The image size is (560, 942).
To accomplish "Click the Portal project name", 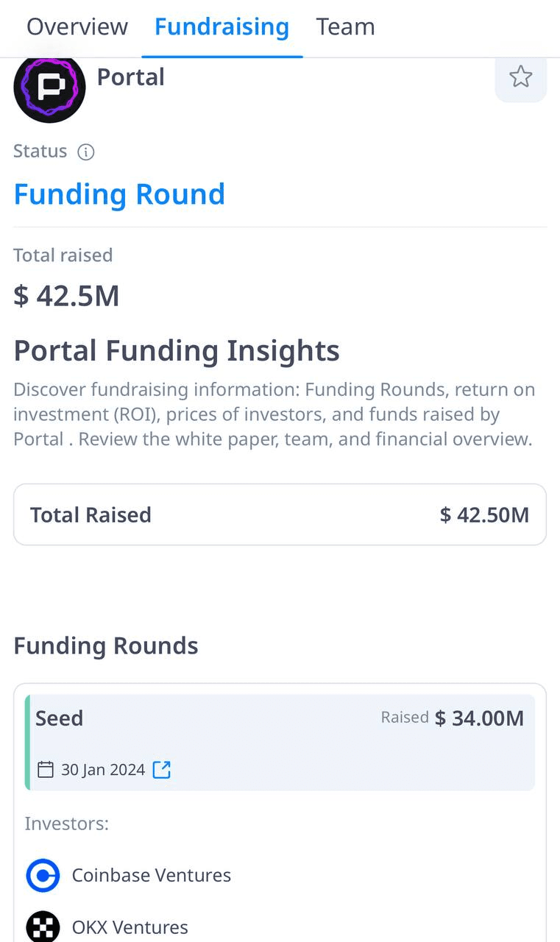I will [131, 77].
